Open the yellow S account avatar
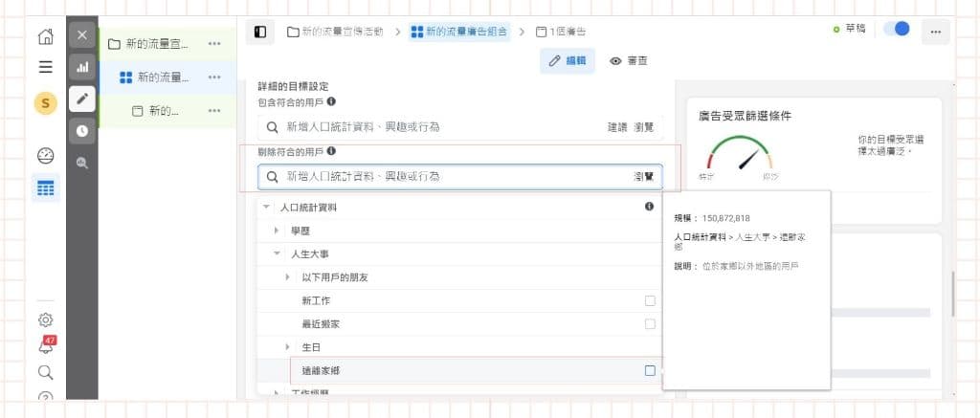Screen dimensions: 980x418 click(x=46, y=103)
